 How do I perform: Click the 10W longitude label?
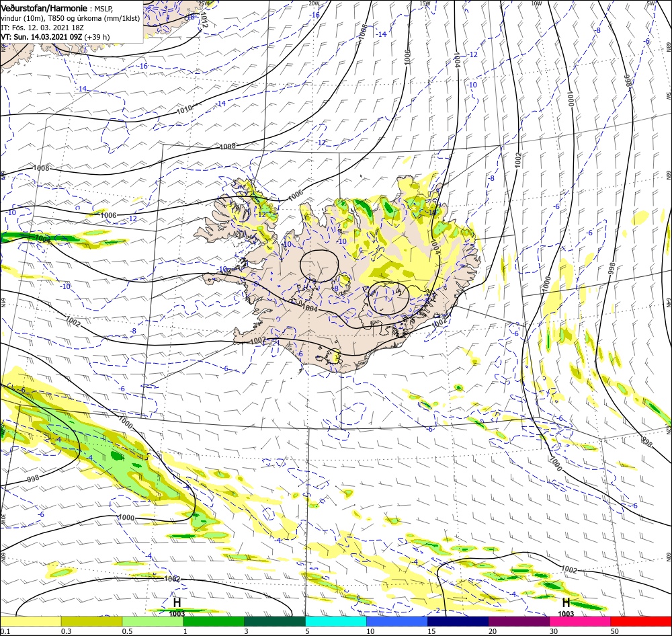[536, 3]
